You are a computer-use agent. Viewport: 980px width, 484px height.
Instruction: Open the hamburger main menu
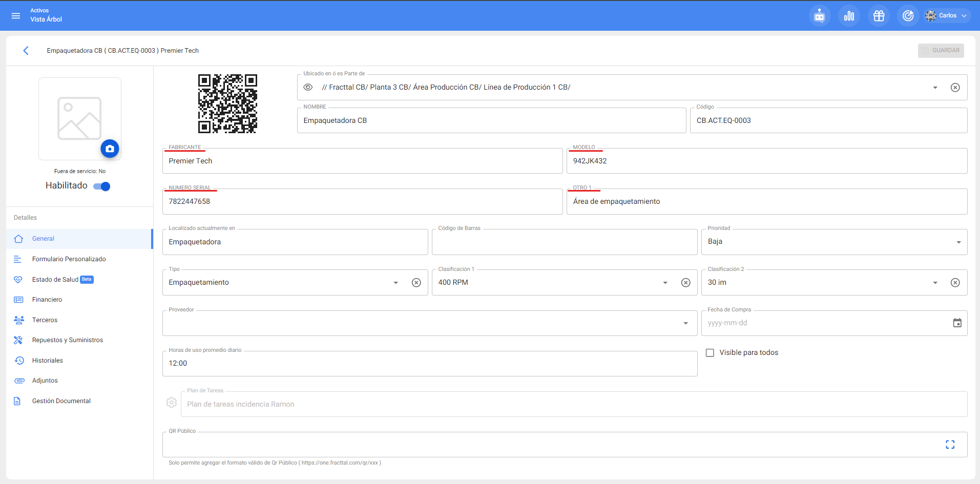pyautogui.click(x=16, y=16)
